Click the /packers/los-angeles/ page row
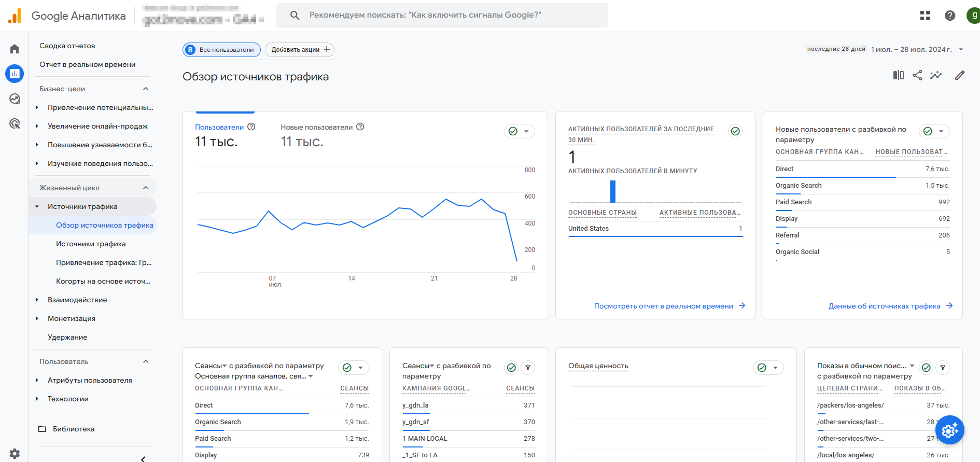Image resolution: width=980 pixels, height=462 pixels. [884, 405]
